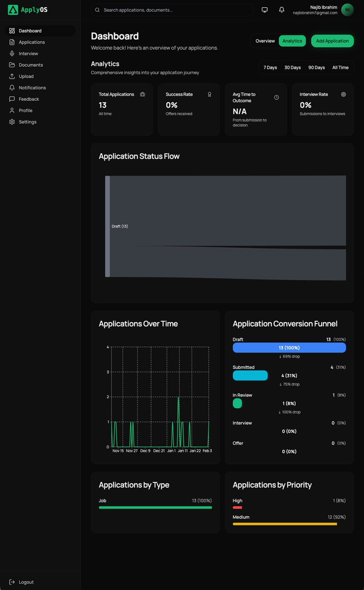Click the 'Feb 3' axis label
Viewport: 364px width, 590px height.
tap(207, 450)
